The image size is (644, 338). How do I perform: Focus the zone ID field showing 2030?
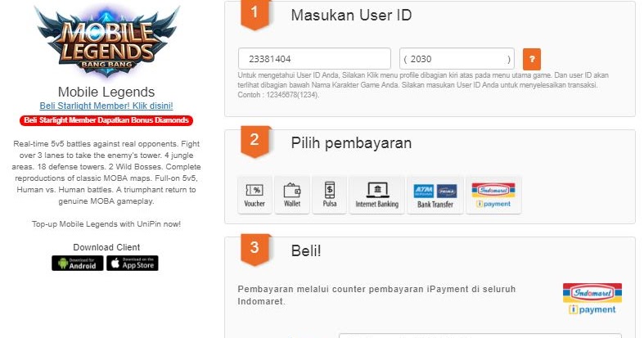457,59
